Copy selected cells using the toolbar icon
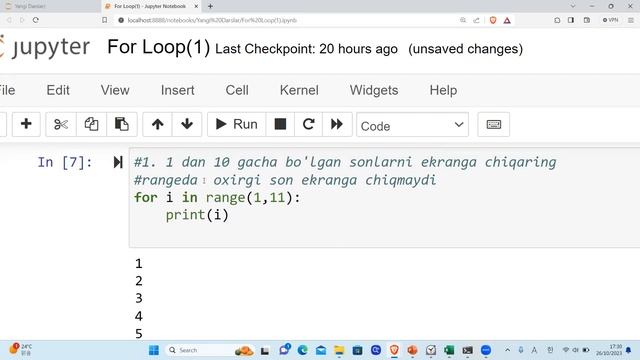 click(91, 124)
